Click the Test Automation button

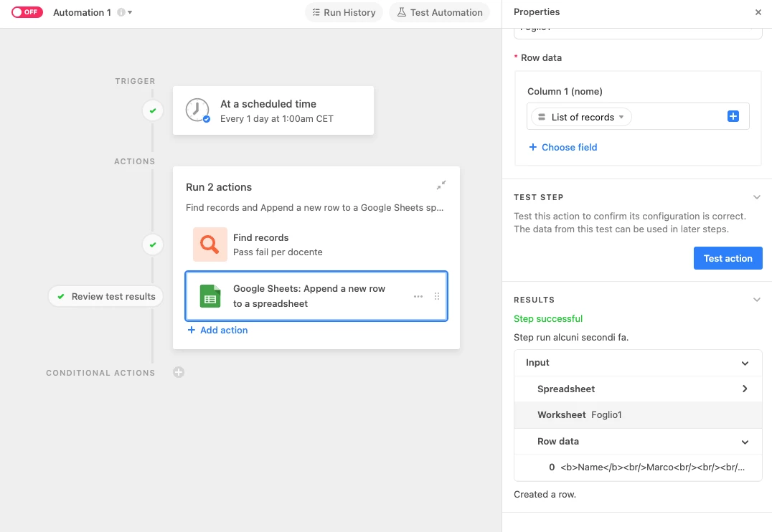click(x=439, y=12)
